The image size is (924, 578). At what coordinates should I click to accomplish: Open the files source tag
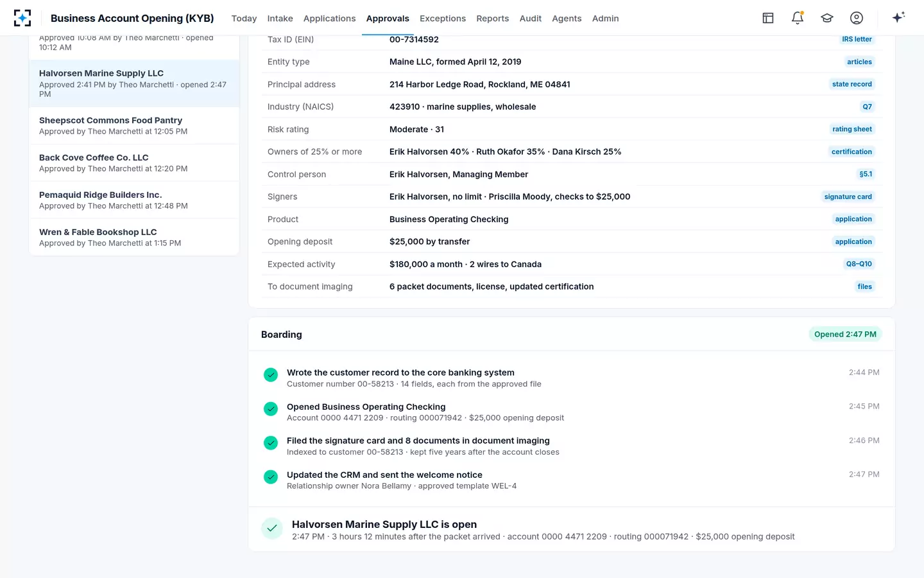(x=865, y=286)
